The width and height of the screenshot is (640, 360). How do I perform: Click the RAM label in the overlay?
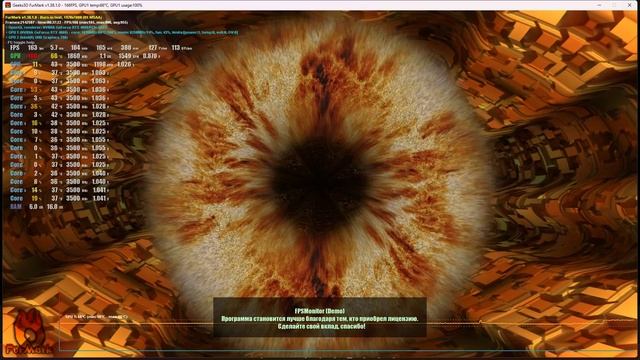click(16, 207)
